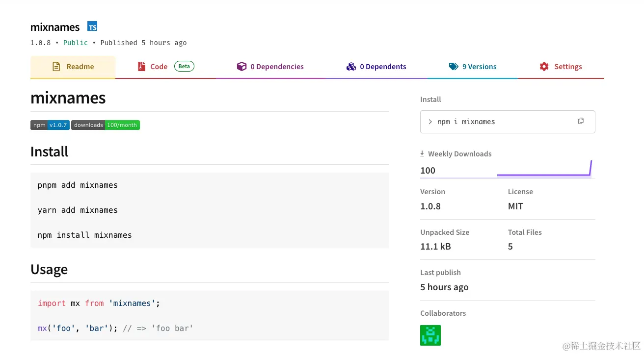Click the MIT license value
The width and height of the screenshot is (644, 354).
pos(515,206)
